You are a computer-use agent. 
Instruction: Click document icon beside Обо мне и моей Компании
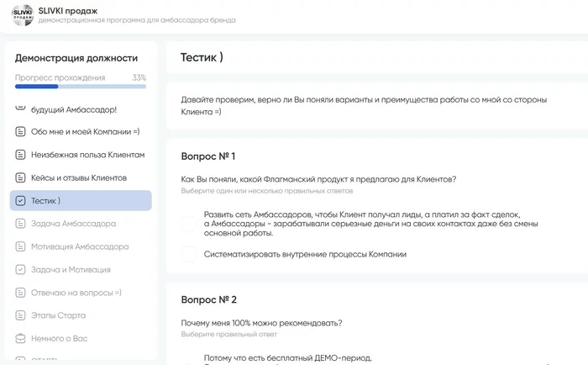21,132
